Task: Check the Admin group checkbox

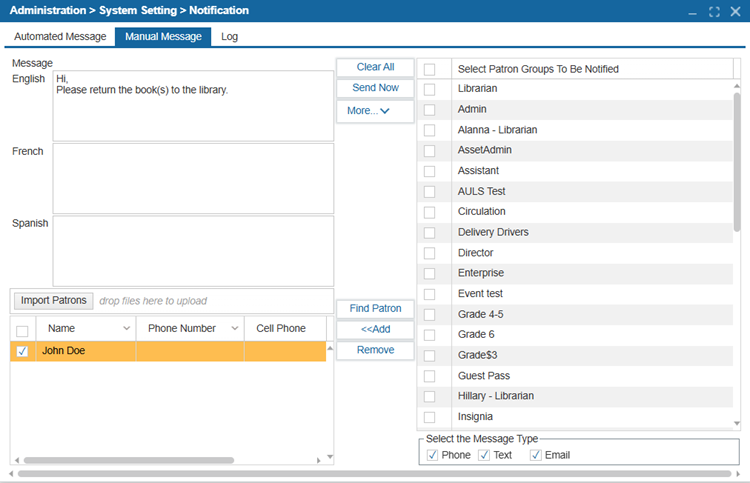Action: pyautogui.click(x=430, y=110)
